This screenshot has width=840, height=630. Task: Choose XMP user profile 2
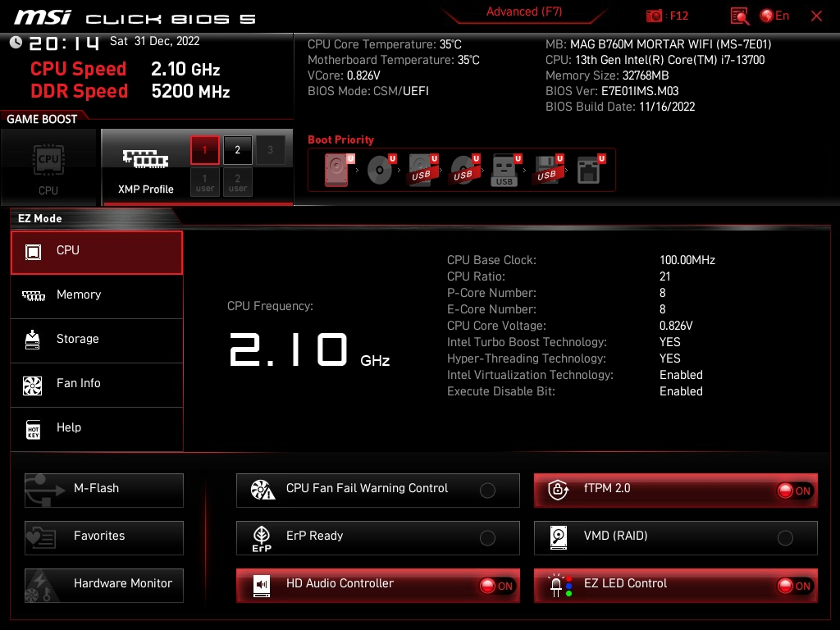click(x=237, y=182)
